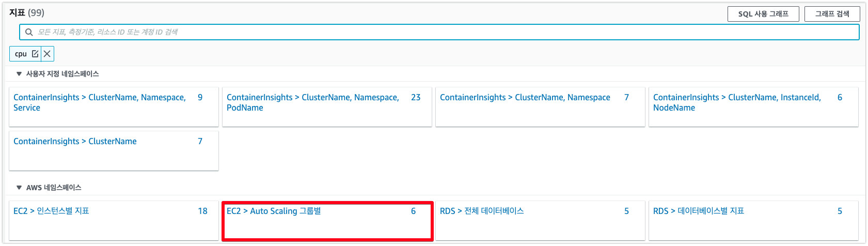Viewport: 868px width, 246px height.
Task: Click the SQL 사용 그래프 button
Action: 763,14
